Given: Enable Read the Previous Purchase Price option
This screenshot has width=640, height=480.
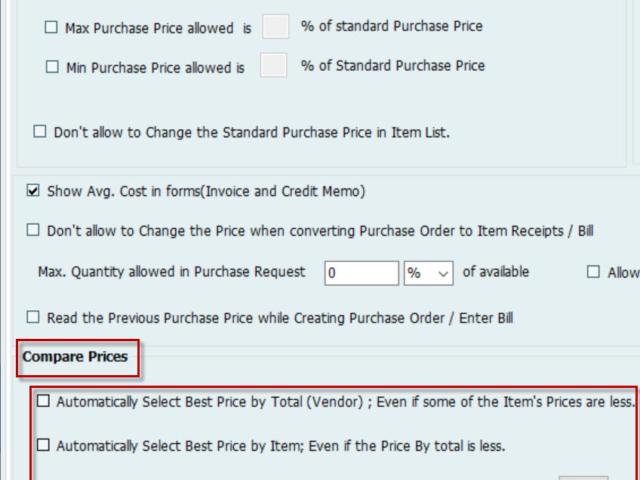Looking at the screenshot, I should tap(34, 318).
